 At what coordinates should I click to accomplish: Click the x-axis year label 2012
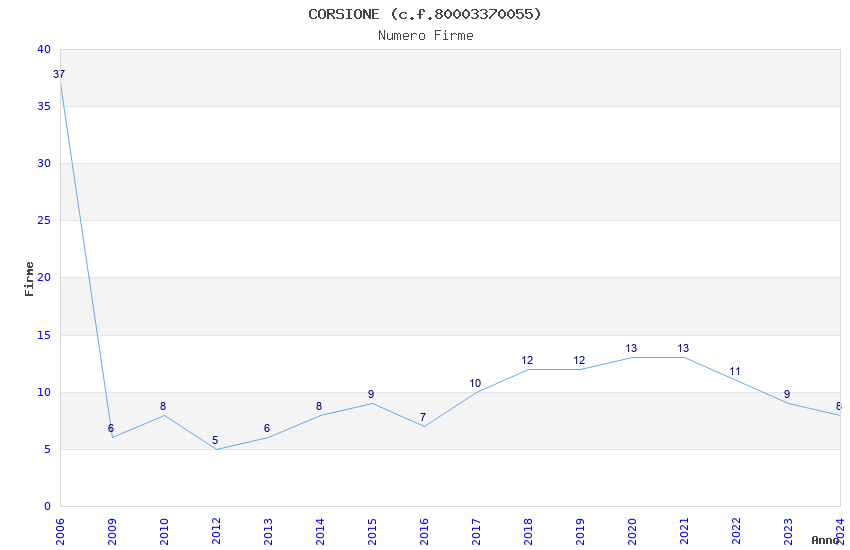(216, 532)
